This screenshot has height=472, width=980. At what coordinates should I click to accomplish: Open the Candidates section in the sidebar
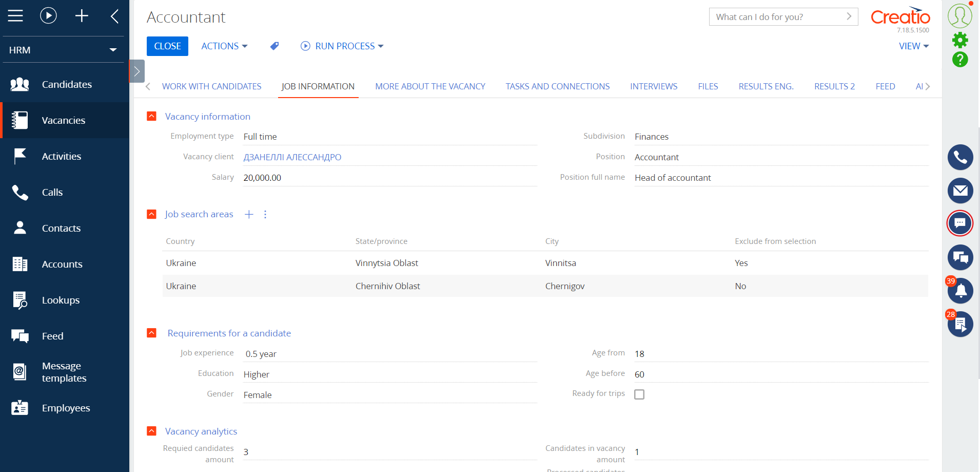[x=67, y=84]
